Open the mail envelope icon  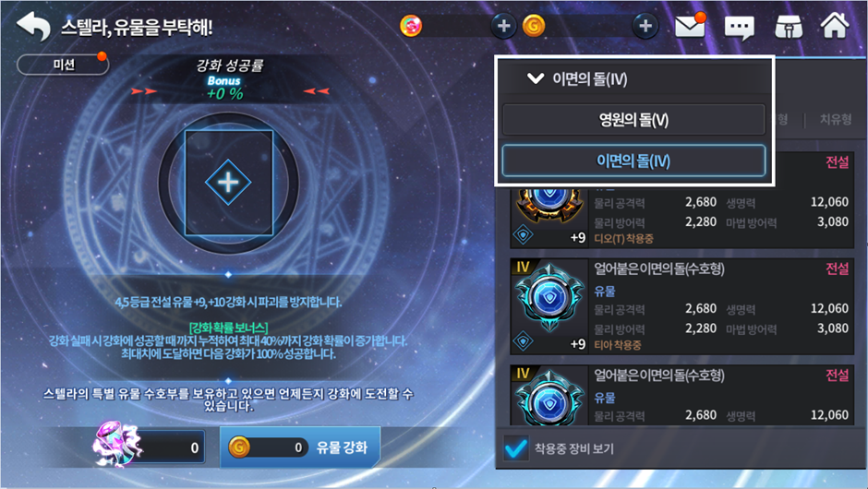[x=691, y=26]
